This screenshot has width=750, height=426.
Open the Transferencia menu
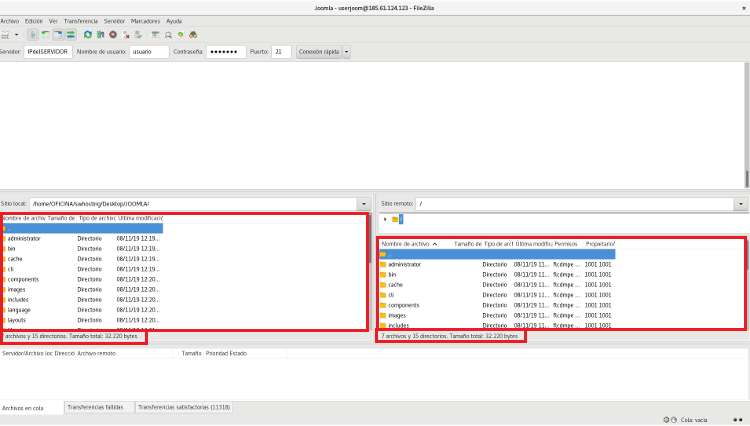[x=80, y=21]
